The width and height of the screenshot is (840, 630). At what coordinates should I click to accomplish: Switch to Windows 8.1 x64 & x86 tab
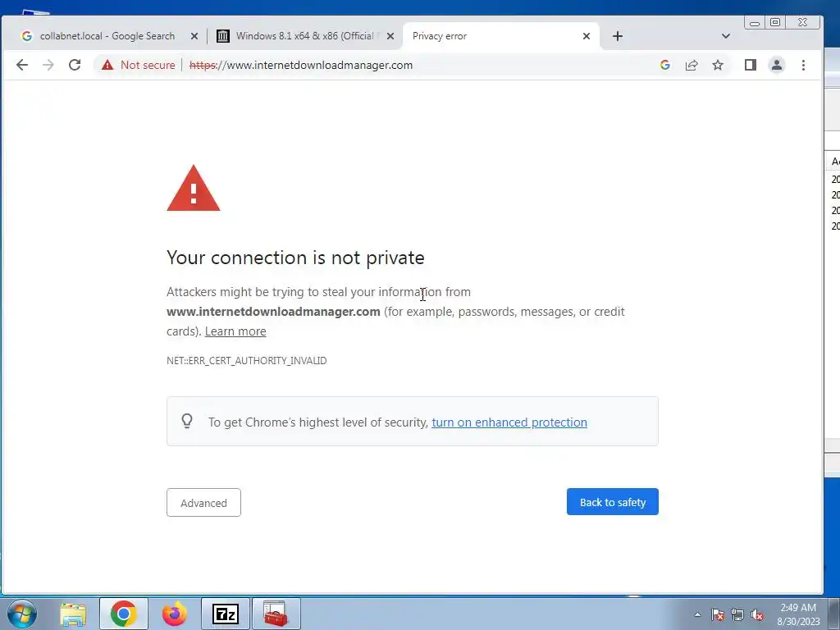coord(305,36)
